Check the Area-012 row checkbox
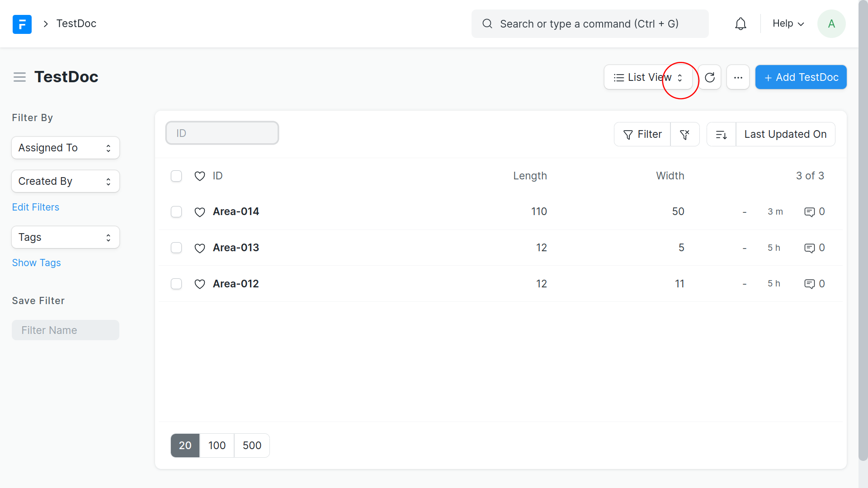Image resolution: width=868 pixels, height=488 pixels. pyautogui.click(x=176, y=284)
